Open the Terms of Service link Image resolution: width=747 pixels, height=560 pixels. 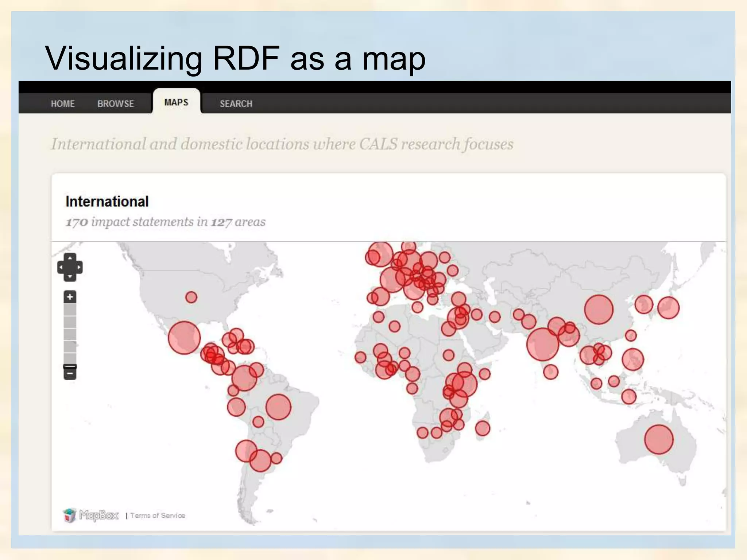coord(158,516)
